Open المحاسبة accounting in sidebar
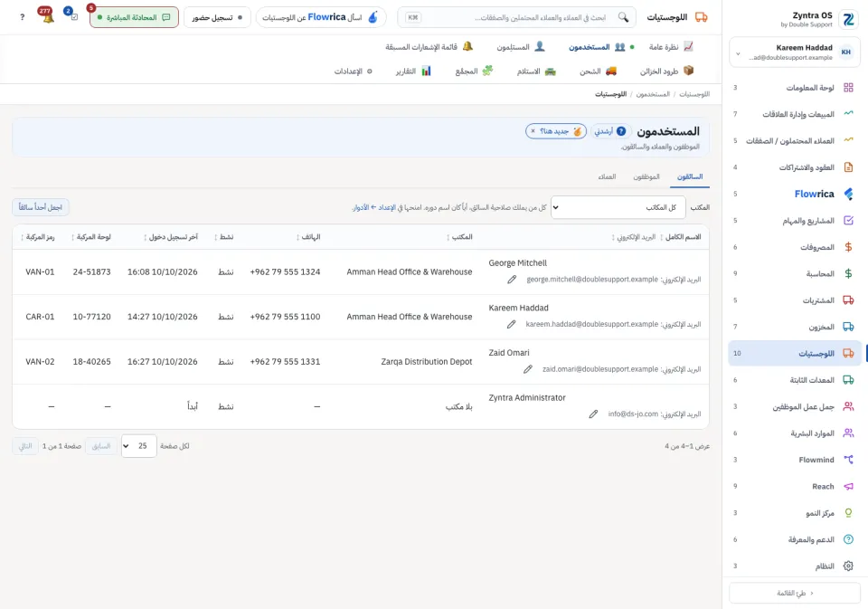Viewport: 868px width, 609px height. tap(794, 274)
